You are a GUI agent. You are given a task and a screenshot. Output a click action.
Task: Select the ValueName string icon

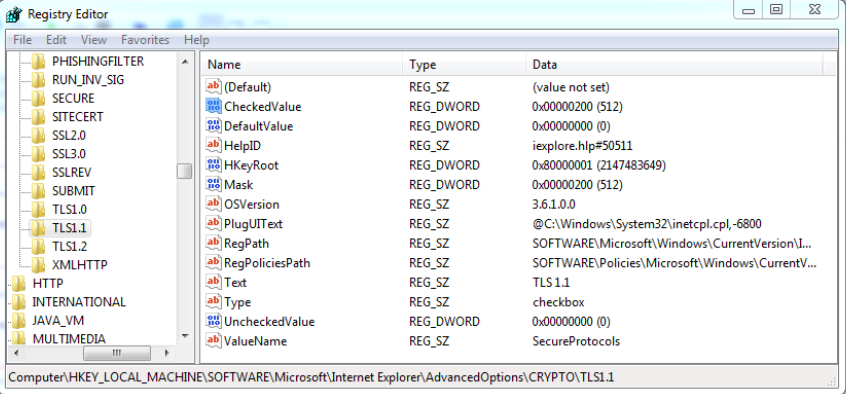pyautogui.click(x=214, y=341)
